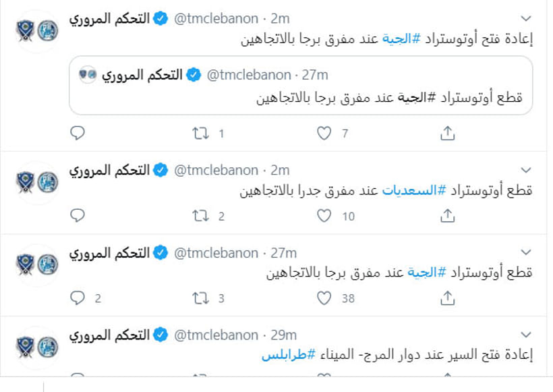
Task: Retweet the السعديات tweet with 2 retweets
Action: (200, 216)
